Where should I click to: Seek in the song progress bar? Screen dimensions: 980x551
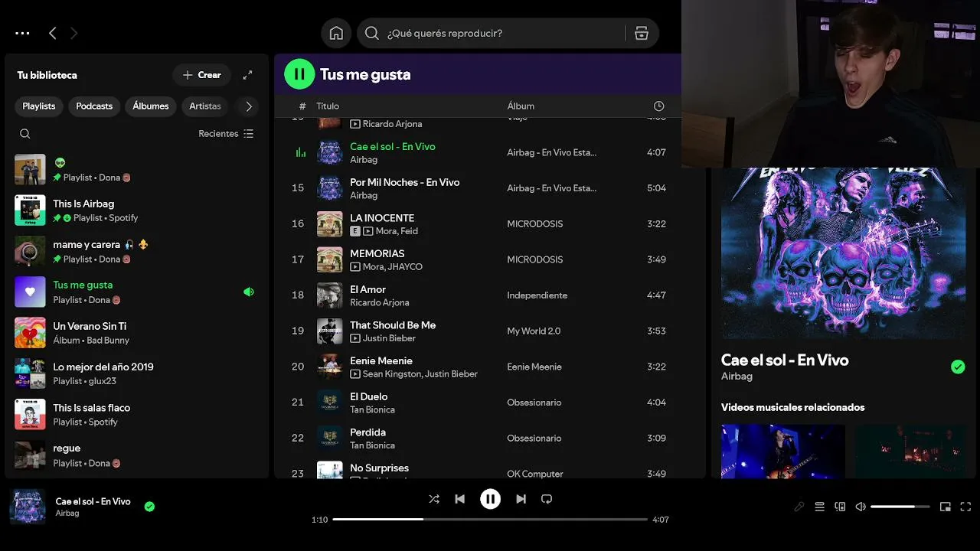pyautogui.click(x=490, y=519)
